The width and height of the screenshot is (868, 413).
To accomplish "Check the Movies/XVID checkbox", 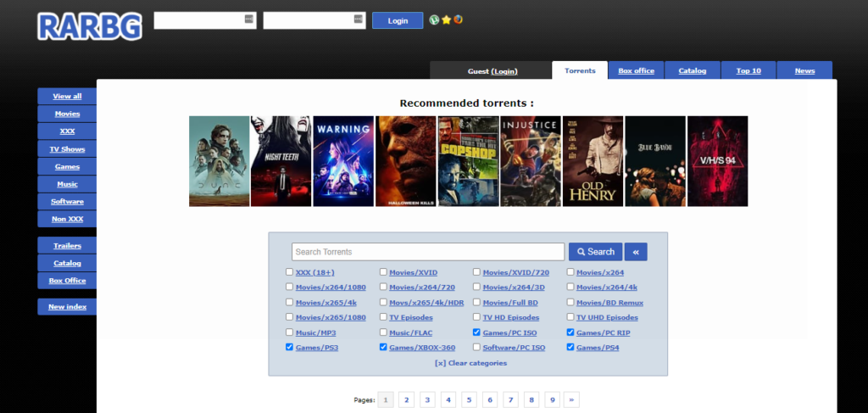I will 383,272.
